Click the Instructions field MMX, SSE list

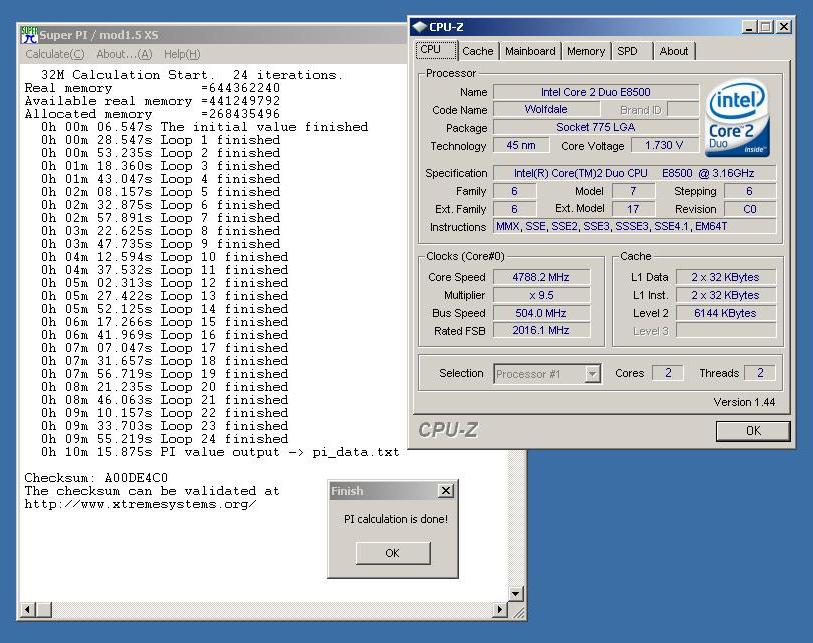634,227
